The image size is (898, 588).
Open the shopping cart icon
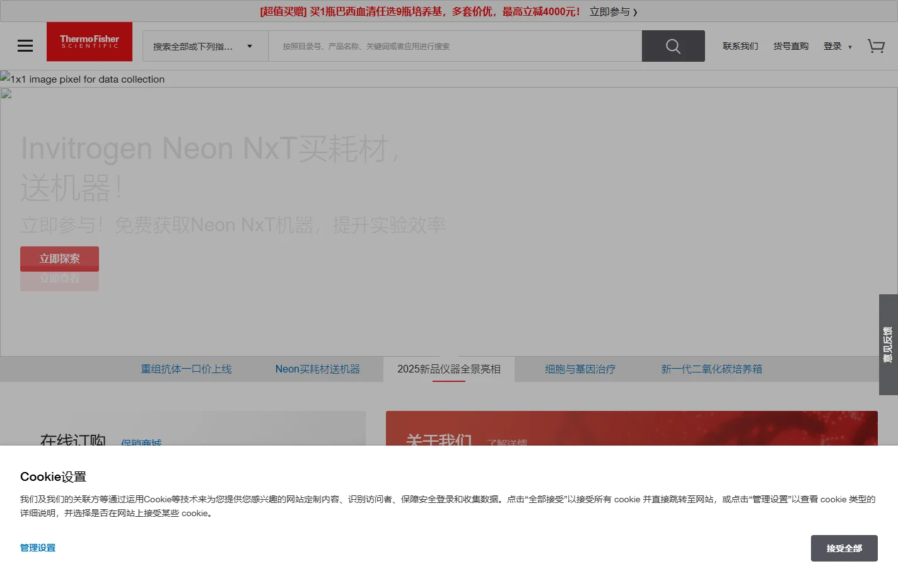pos(876,46)
